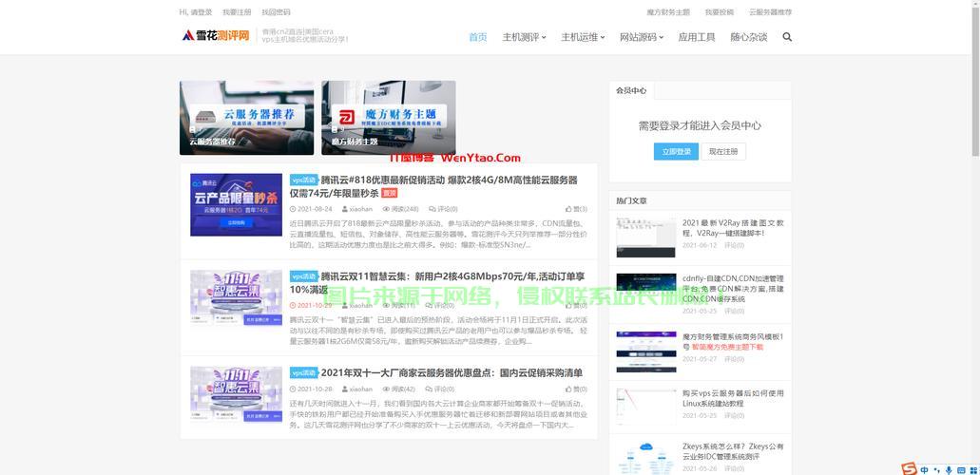
Task: Click the vertical page scrollbar
Action: (973, 190)
